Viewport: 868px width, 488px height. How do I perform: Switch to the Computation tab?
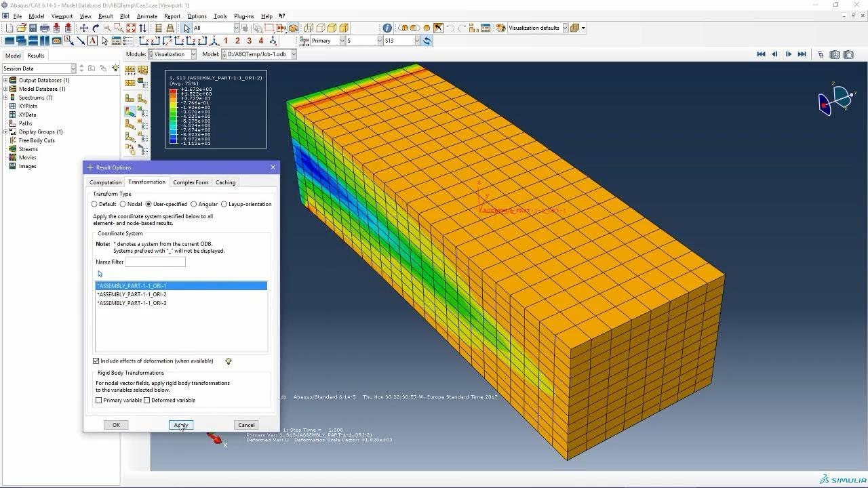tap(106, 182)
